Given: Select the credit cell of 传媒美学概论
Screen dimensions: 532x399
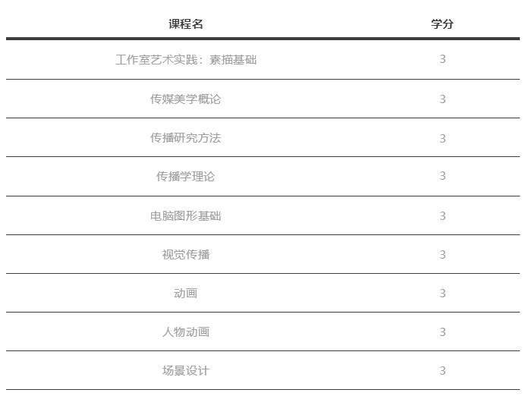Looking at the screenshot, I should 442,99.
